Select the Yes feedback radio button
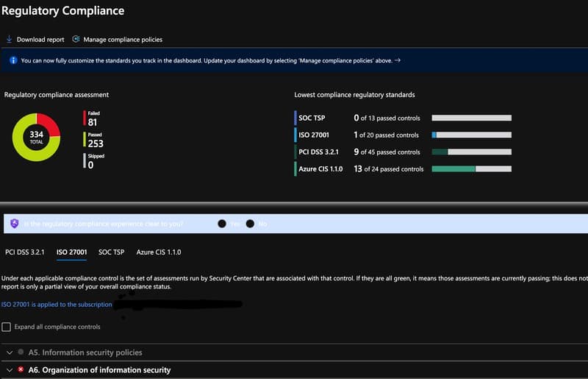 [222, 224]
